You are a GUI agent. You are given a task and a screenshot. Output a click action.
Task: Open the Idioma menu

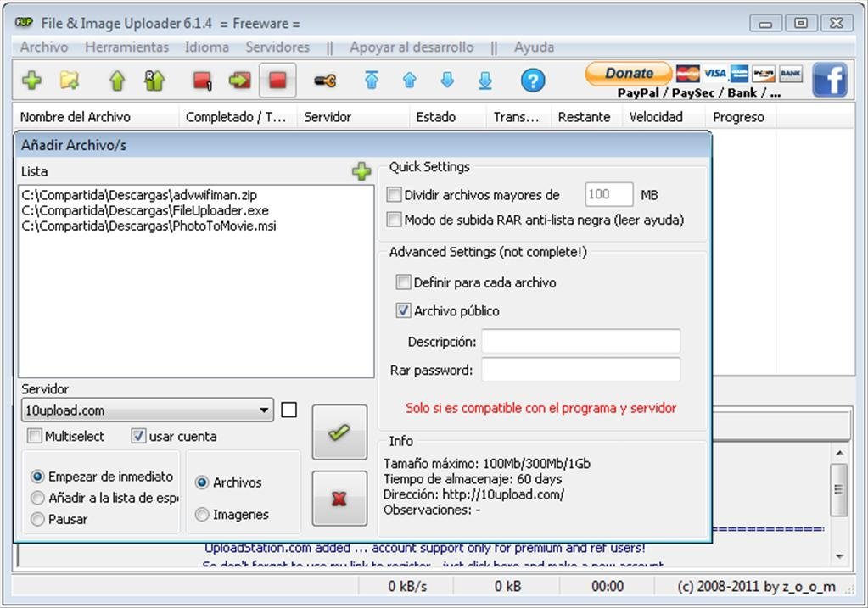click(x=206, y=47)
